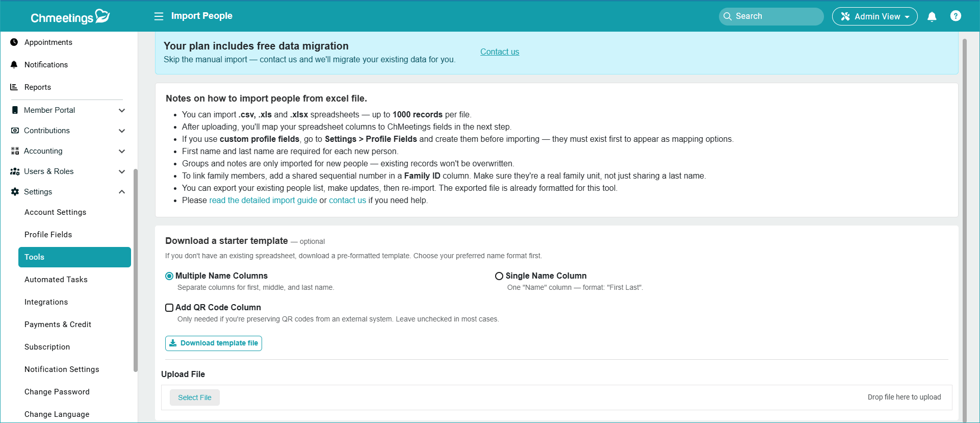Click the Download a starter template heading
The image size is (980, 423).
click(226, 241)
